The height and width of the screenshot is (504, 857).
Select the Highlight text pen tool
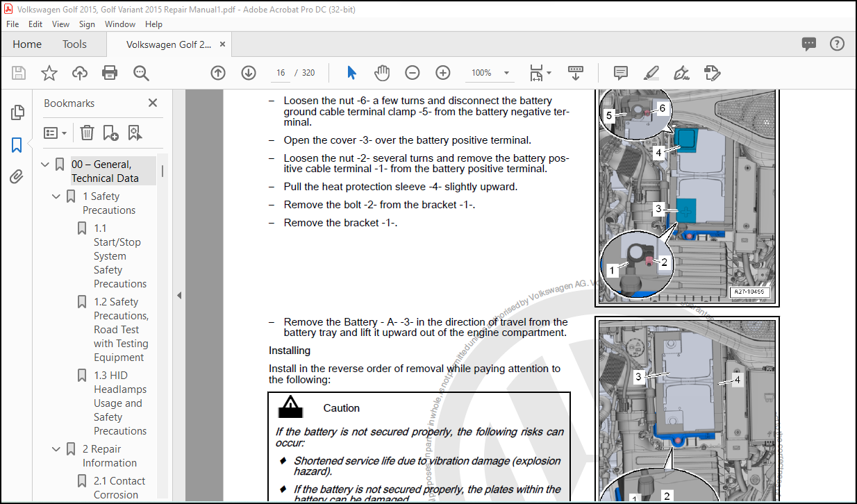tap(651, 73)
